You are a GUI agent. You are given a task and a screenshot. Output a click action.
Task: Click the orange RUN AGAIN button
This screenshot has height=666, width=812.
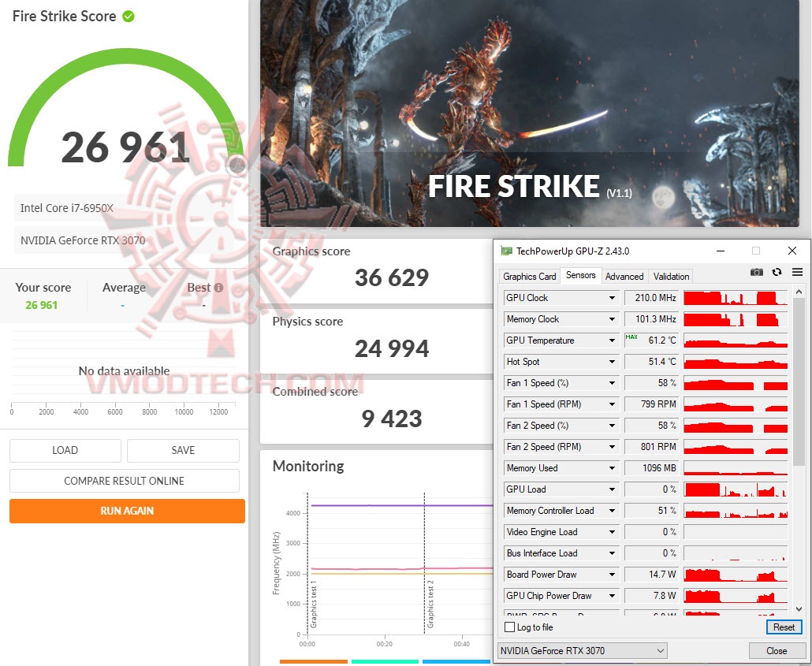(127, 512)
